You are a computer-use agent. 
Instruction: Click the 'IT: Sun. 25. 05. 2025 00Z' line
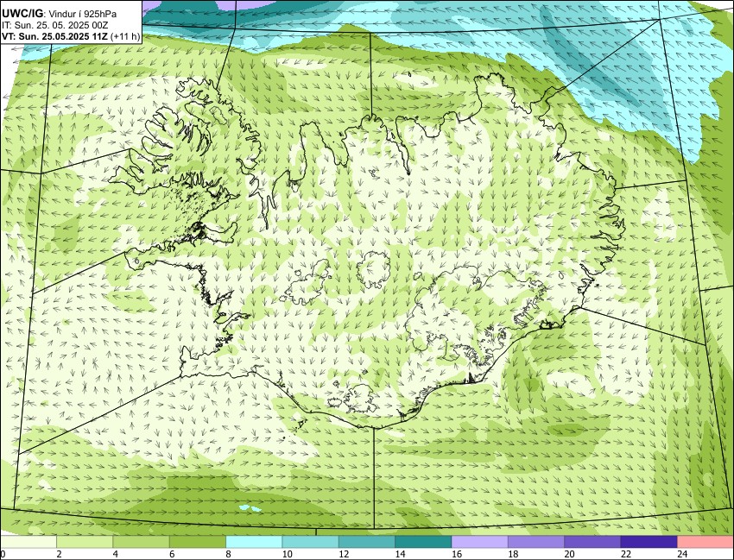click(54, 26)
